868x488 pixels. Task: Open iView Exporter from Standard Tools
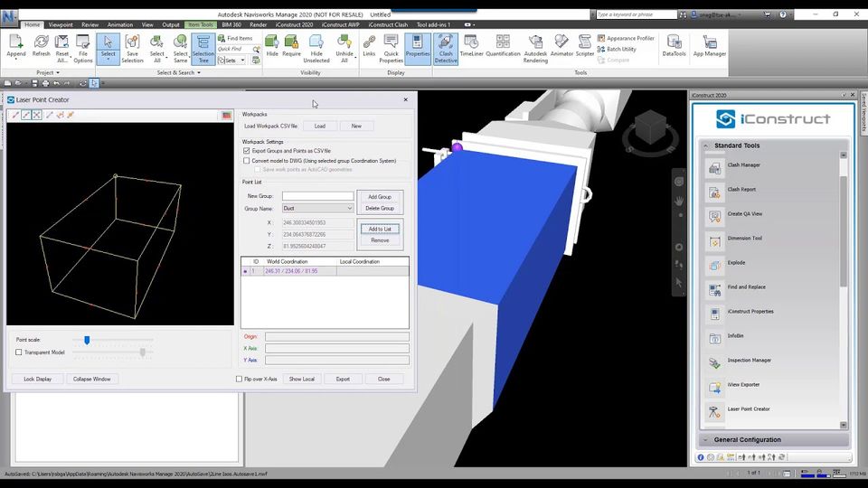(x=744, y=385)
